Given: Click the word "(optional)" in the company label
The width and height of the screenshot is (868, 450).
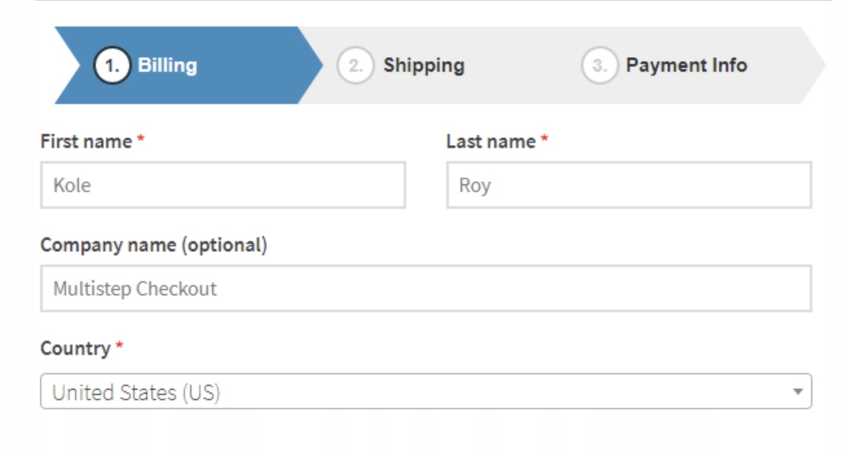Looking at the screenshot, I should (223, 245).
